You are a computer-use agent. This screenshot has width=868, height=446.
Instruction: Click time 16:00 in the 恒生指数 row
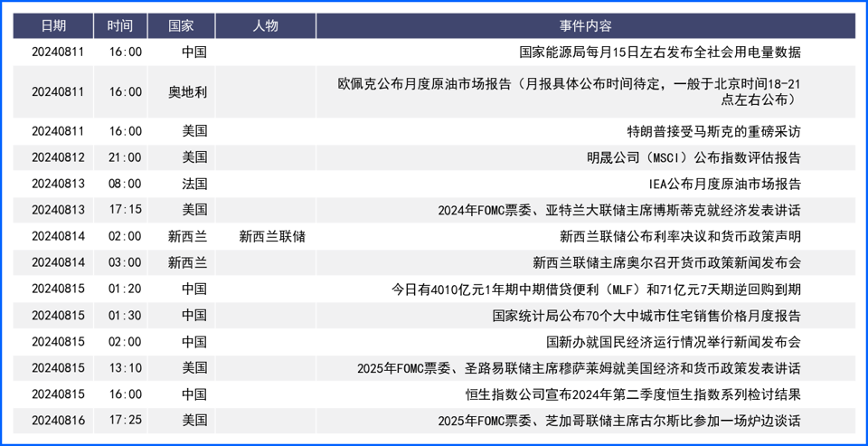pos(125,394)
